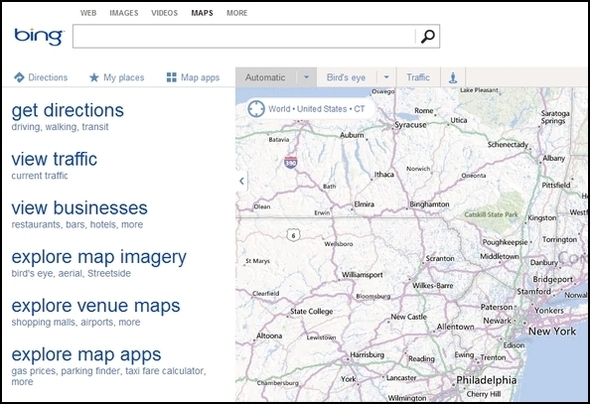
Task: Open the MORE menu
Action: pyautogui.click(x=237, y=13)
